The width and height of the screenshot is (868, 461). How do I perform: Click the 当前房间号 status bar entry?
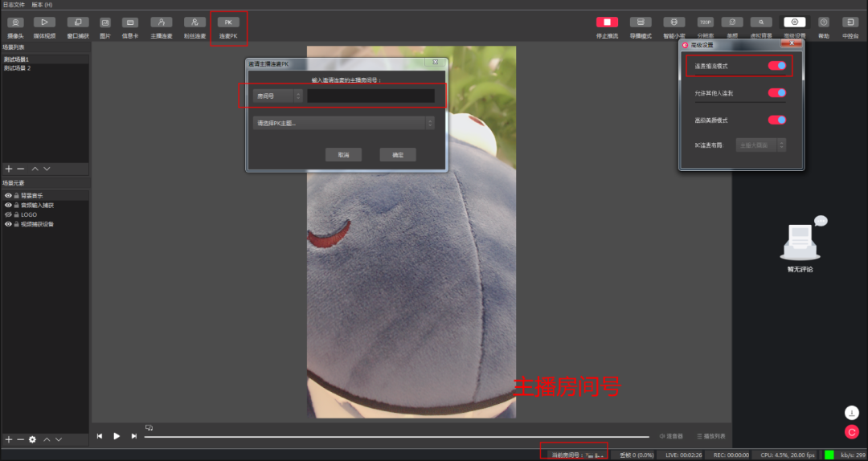[577, 455]
